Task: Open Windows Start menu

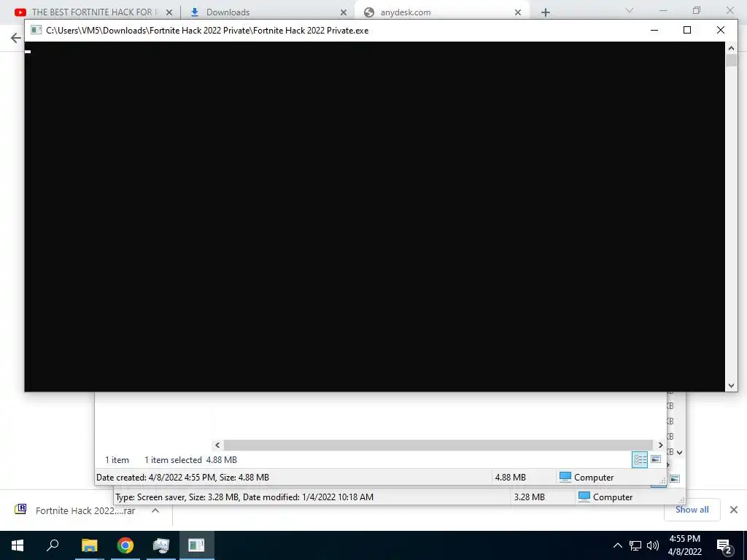Action: (x=18, y=545)
